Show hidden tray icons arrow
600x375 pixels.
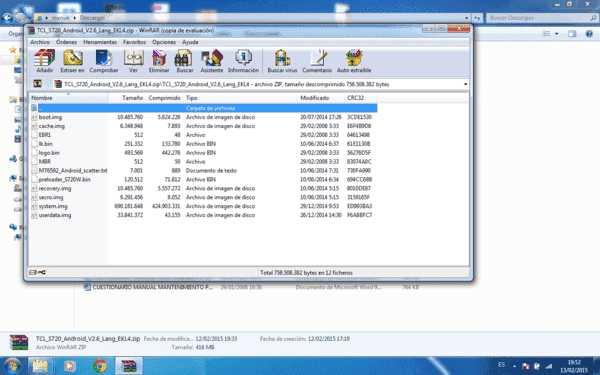[514, 366]
